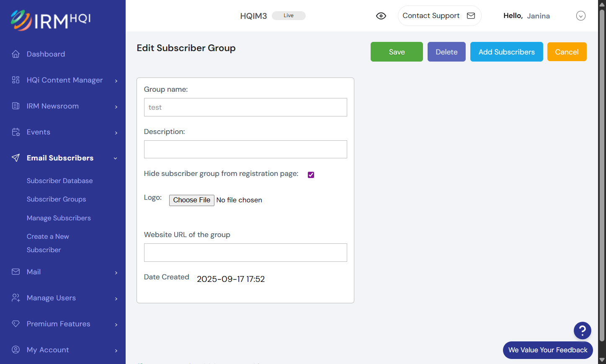Click the Dashboard sidebar label
Viewport: 606px width, 364px height.
click(46, 54)
